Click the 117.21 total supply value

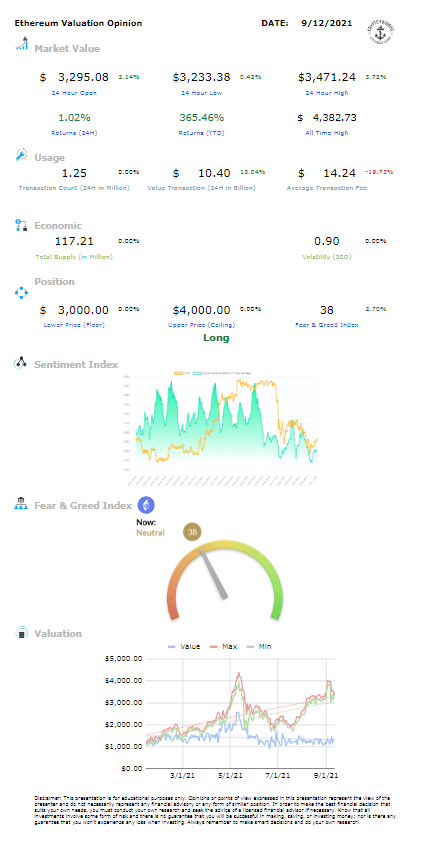tap(74, 241)
